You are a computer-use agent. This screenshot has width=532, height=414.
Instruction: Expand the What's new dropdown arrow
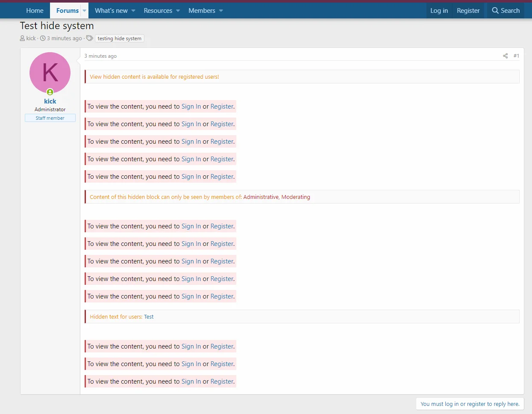tap(133, 10)
